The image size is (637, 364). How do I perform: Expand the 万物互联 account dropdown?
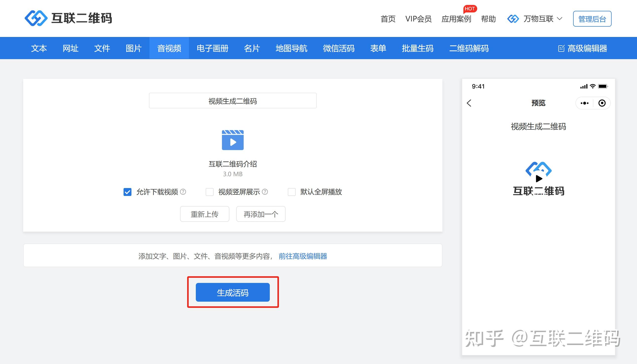(x=560, y=19)
